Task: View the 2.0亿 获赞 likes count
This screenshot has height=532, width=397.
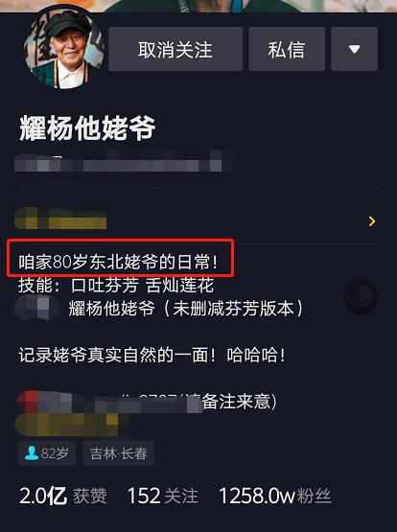Action: click(62, 496)
